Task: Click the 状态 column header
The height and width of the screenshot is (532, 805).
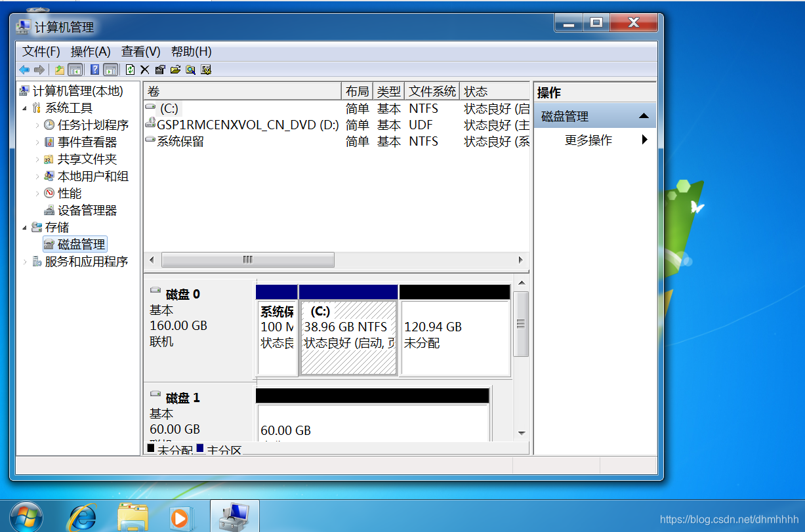Action: pyautogui.click(x=495, y=91)
